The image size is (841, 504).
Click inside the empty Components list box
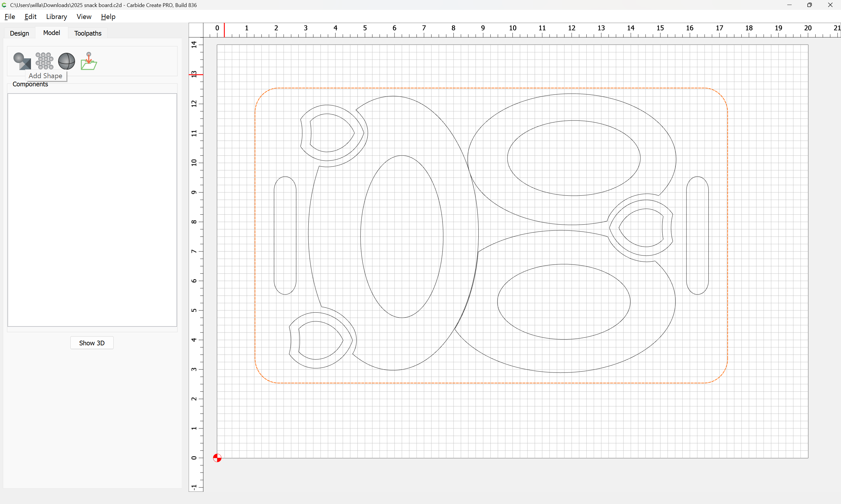coord(92,209)
